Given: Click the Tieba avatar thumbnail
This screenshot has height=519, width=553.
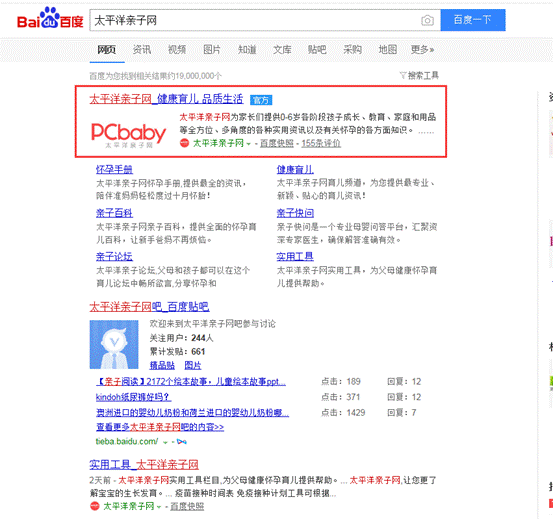Looking at the screenshot, I should pos(114,344).
